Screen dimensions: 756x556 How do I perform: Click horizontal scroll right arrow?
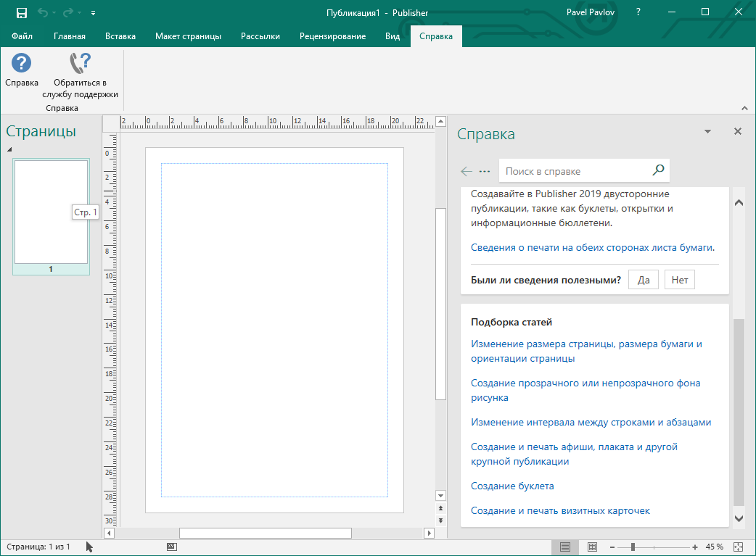coord(429,533)
